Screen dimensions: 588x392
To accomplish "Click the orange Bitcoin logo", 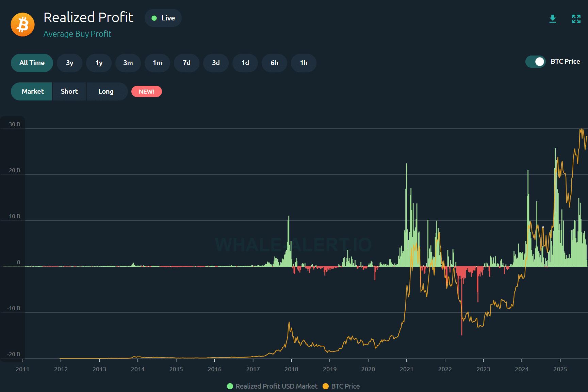I will 22,25.
